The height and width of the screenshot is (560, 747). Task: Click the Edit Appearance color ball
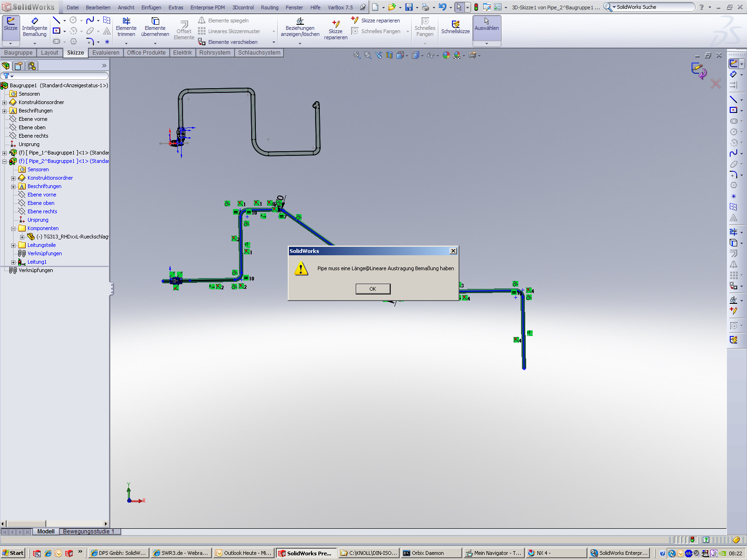click(x=446, y=55)
